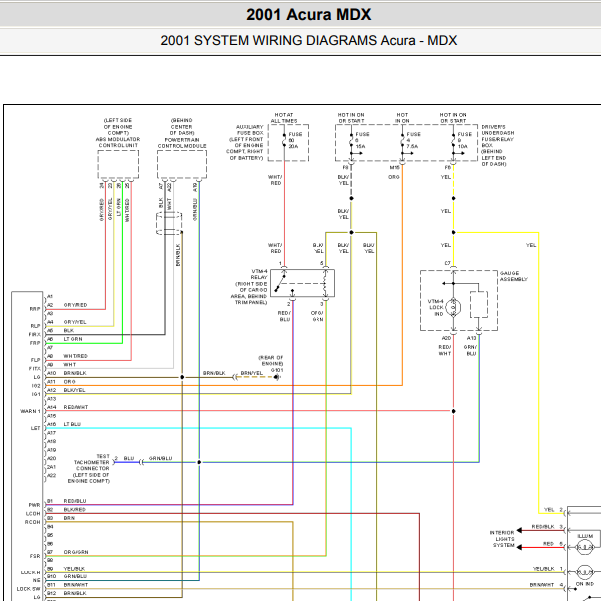Click the BRN wire label at pin B3
The width and height of the screenshot is (601, 601).
tap(69, 518)
